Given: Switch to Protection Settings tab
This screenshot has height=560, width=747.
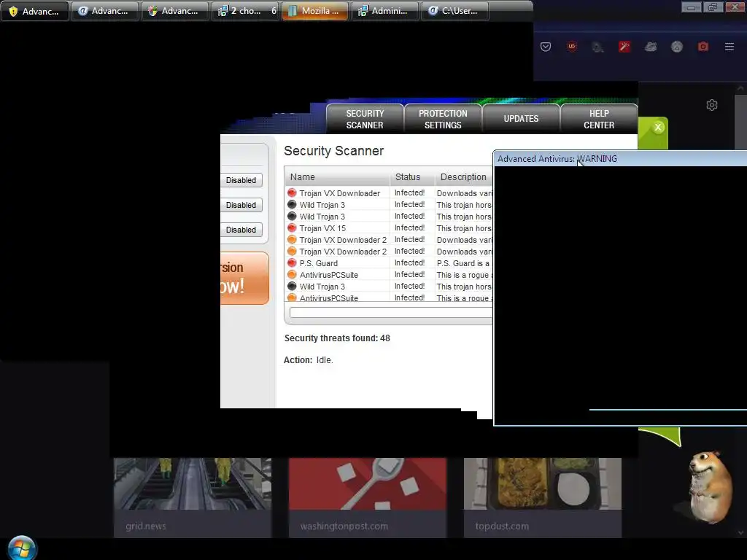Looking at the screenshot, I should [443, 119].
